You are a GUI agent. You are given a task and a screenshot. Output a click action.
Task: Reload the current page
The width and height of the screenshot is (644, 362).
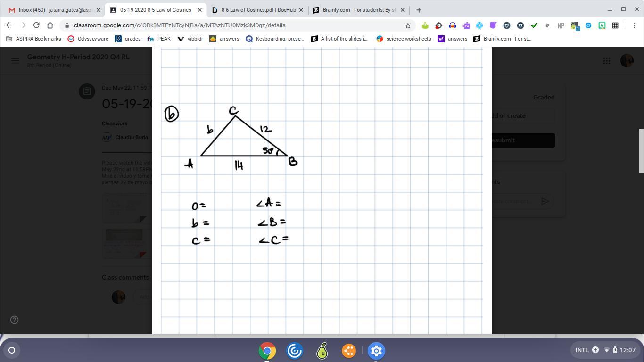36,25
